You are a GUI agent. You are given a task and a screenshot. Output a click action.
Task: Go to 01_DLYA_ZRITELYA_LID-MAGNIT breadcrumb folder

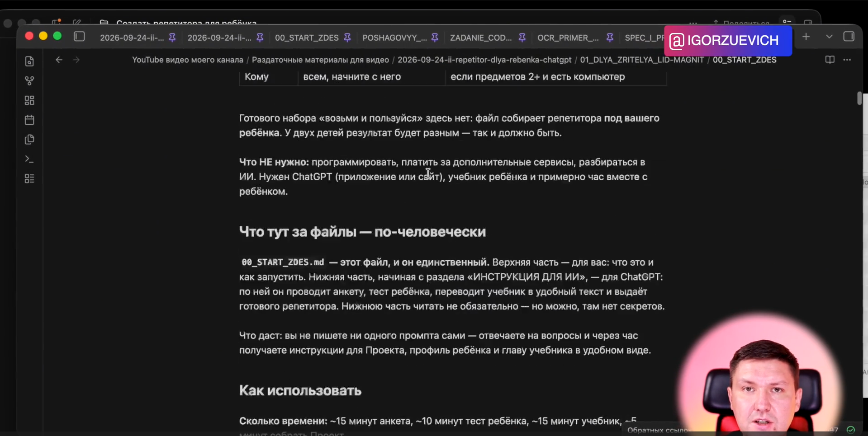(642, 60)
